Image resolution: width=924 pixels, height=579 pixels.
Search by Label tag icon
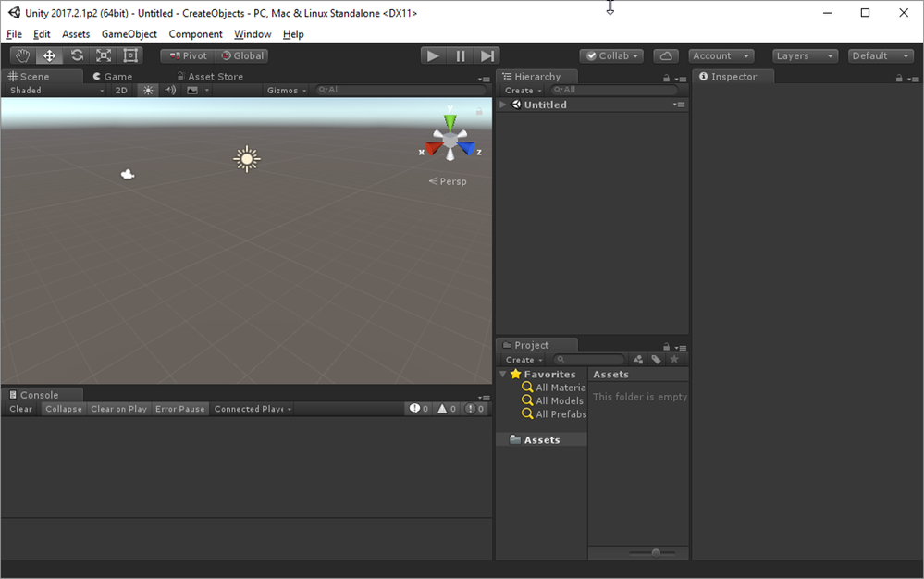pos(656,359)
